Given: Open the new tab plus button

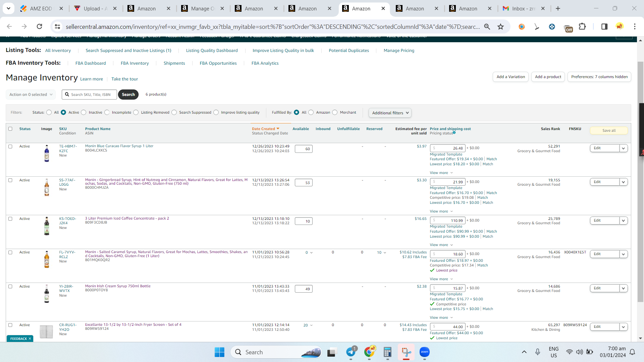Looking at the screenshot, I should [558, 8].
